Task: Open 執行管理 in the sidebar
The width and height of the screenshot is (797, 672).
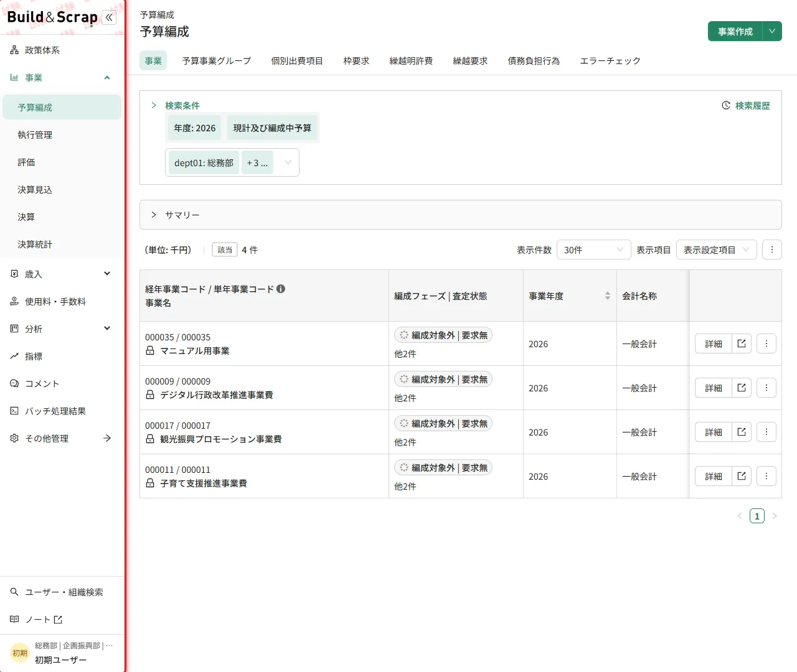Action: coord(62,135)
